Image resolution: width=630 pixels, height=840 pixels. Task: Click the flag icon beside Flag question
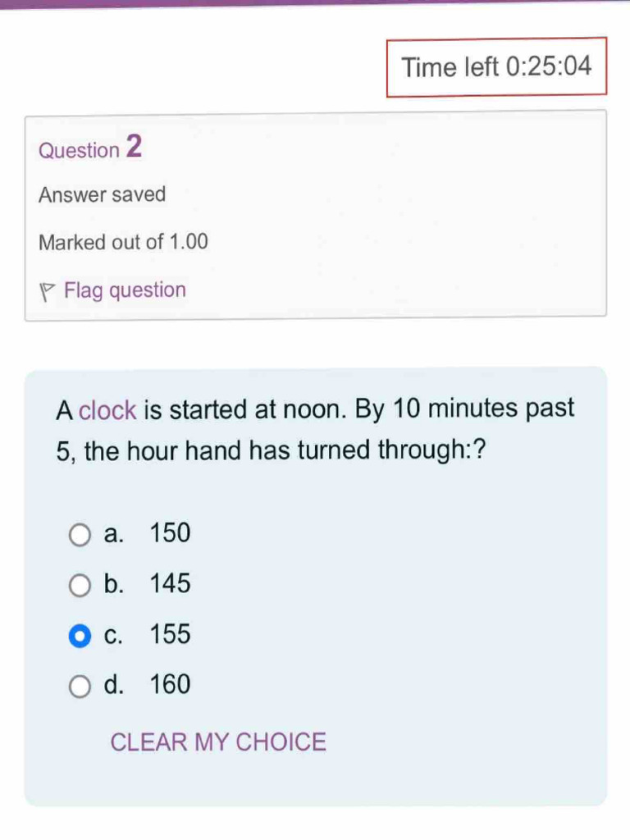48,291
